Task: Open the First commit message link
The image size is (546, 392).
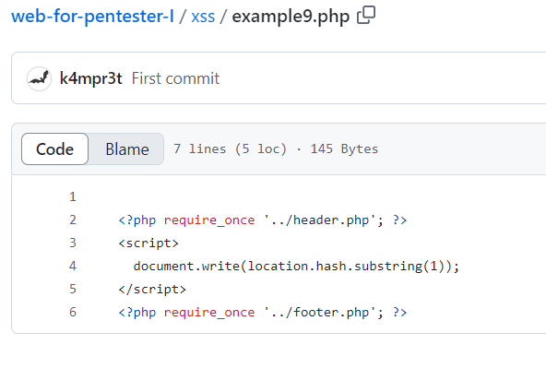Action: click(x=175, y=78)
